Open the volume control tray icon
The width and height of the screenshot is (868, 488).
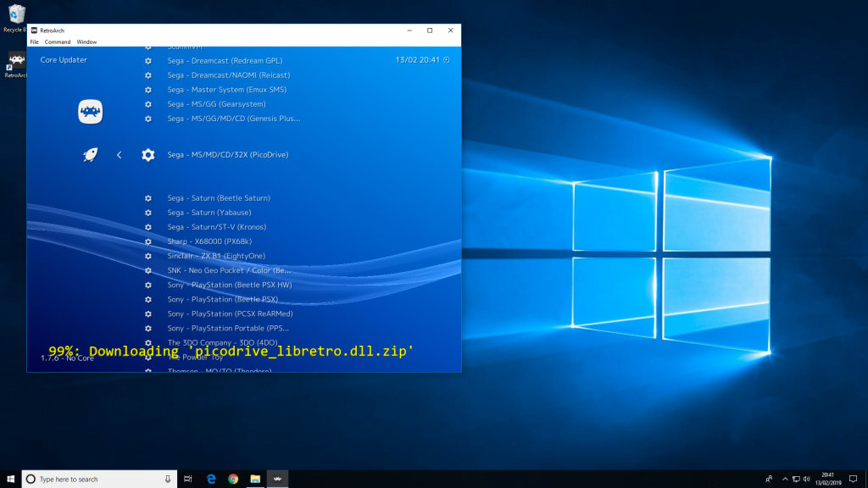coord(807,480)
